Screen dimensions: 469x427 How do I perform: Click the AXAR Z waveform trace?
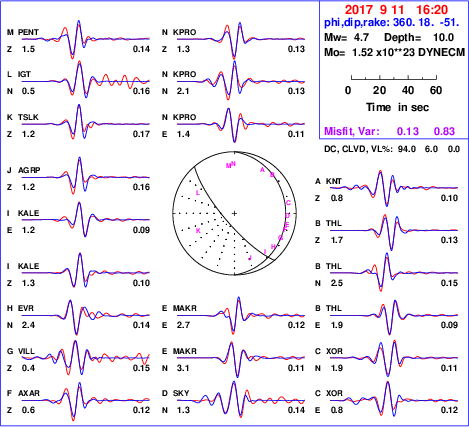[86, 401]
